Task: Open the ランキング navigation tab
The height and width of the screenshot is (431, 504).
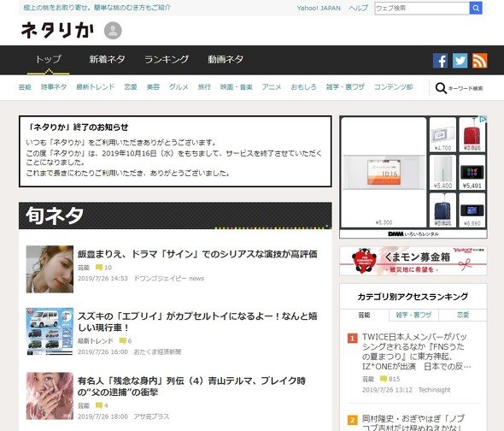Action: (x=167, y=59)
